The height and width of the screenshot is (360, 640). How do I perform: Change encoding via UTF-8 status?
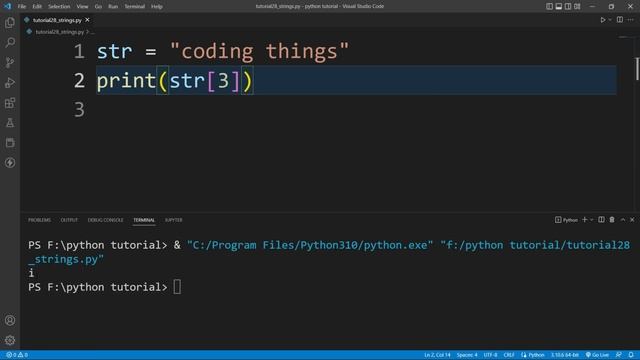click(490, 355)
